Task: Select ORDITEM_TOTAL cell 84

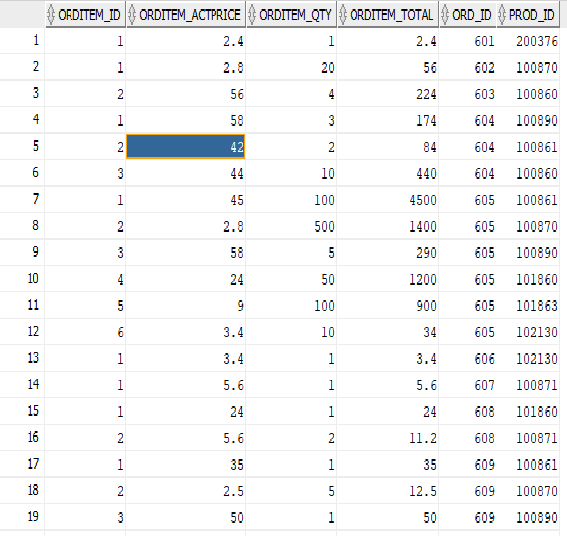Action: click(388, 146)
